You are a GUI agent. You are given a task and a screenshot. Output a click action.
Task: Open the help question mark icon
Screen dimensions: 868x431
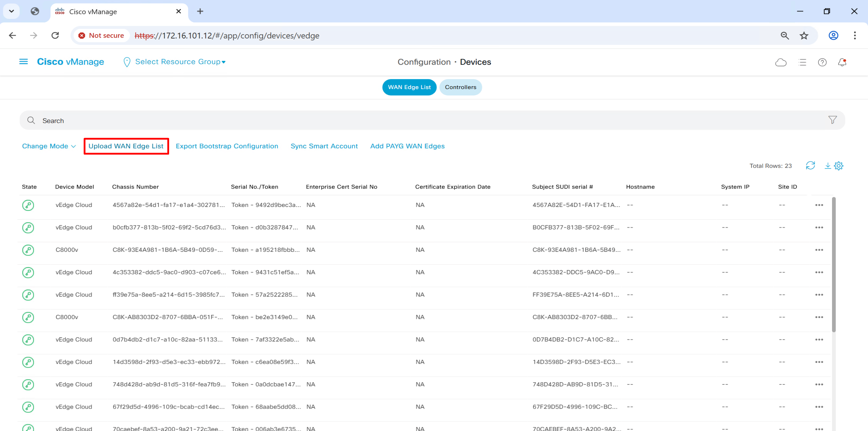[822, 62]
